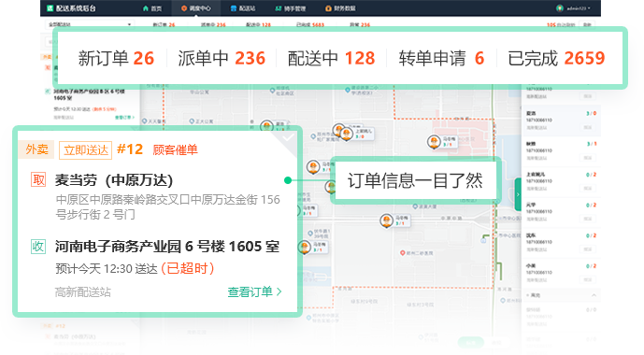Viewport: 644px width, 355px height.
Task: Toggle the checkmark corner of order #12
Action: coord(288,138)
